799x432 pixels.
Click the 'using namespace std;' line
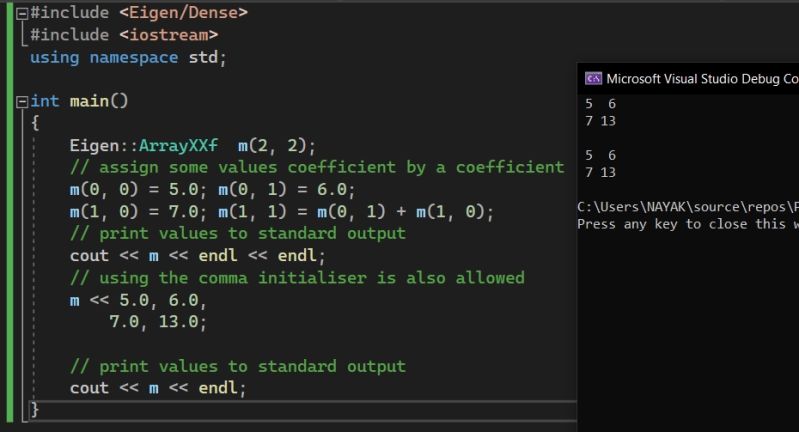coord(128,58)
